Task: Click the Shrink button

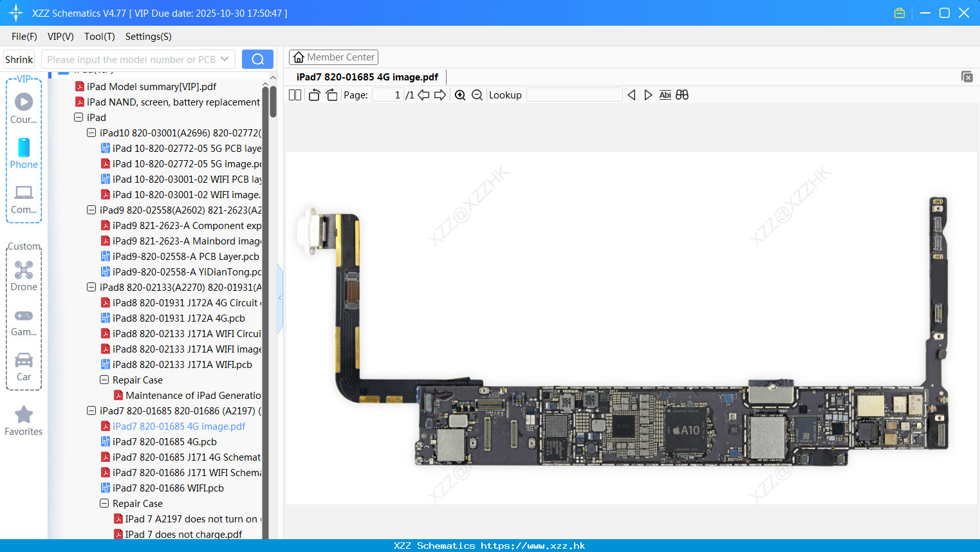Action: pyautogui.click(x=19, y=59)
